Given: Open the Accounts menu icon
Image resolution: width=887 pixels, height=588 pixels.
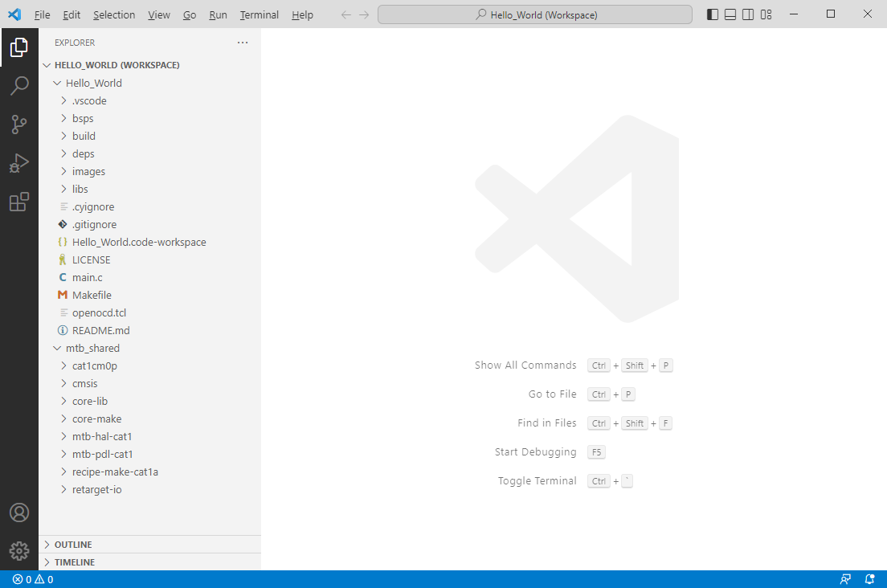Looking at the screenshot, I should pyautogui.click(x=19, y=512).
